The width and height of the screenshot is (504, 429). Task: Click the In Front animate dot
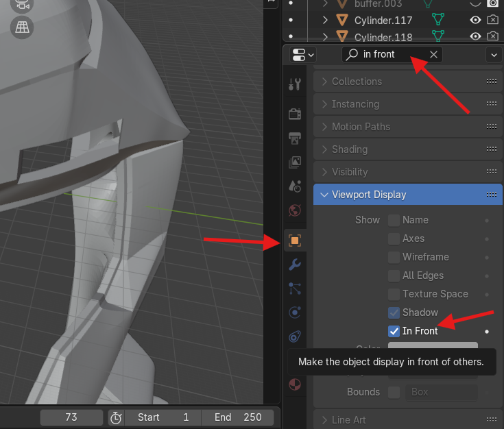coord(487,331)
